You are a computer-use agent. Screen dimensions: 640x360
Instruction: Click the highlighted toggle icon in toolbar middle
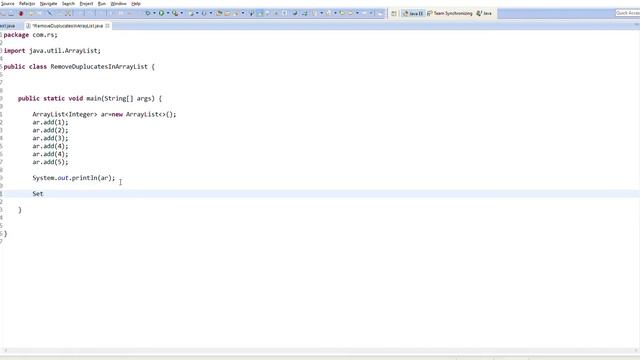pos(260,13)
